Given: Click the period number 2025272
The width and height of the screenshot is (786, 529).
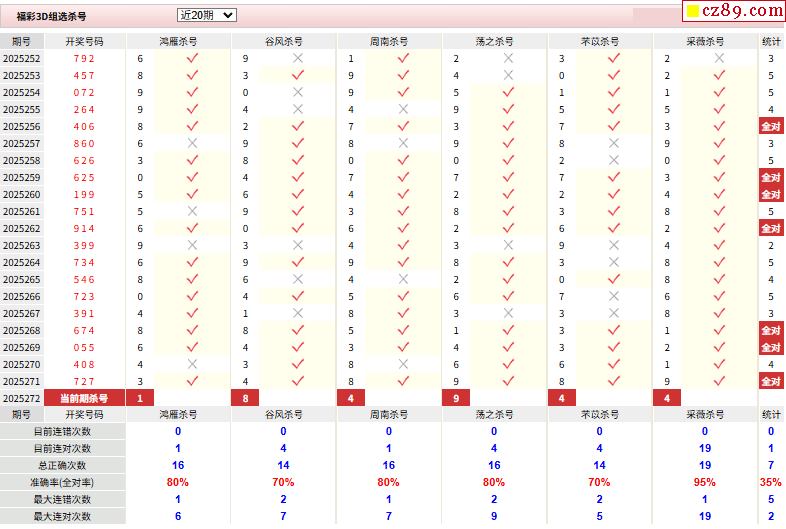Looking at the screenshot, I should point(21,399).
